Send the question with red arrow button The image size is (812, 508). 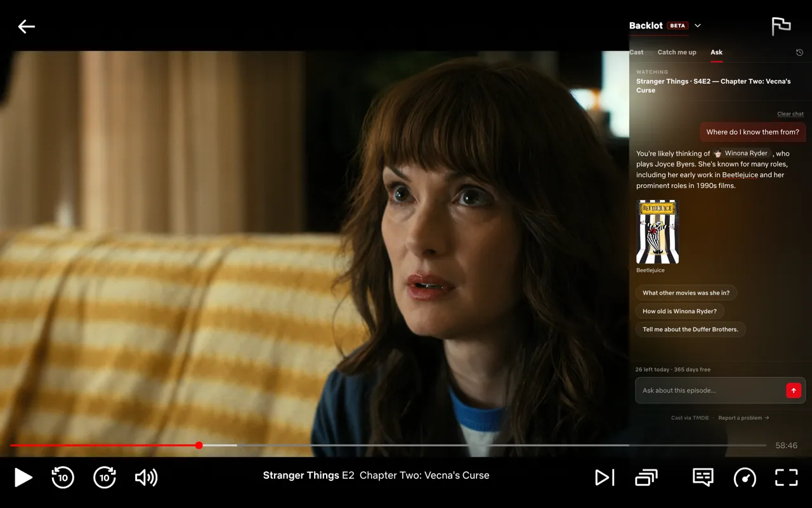pos(794,391)
